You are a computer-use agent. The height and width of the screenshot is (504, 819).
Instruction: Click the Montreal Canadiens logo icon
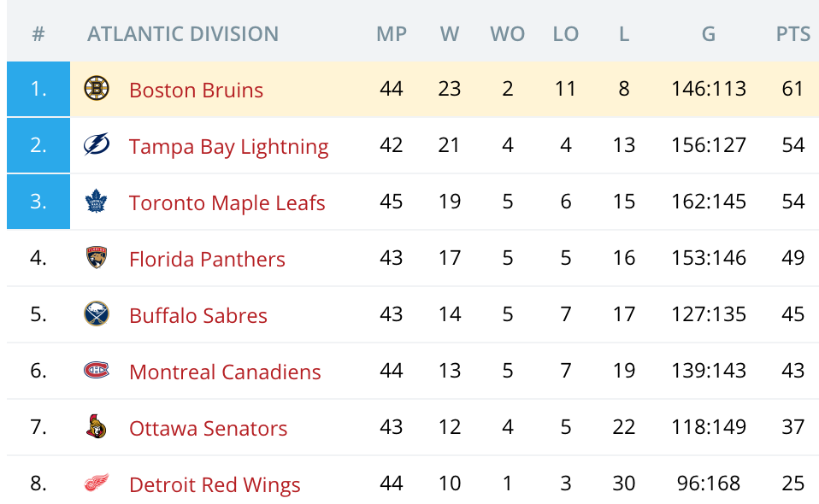click(97, 371)
